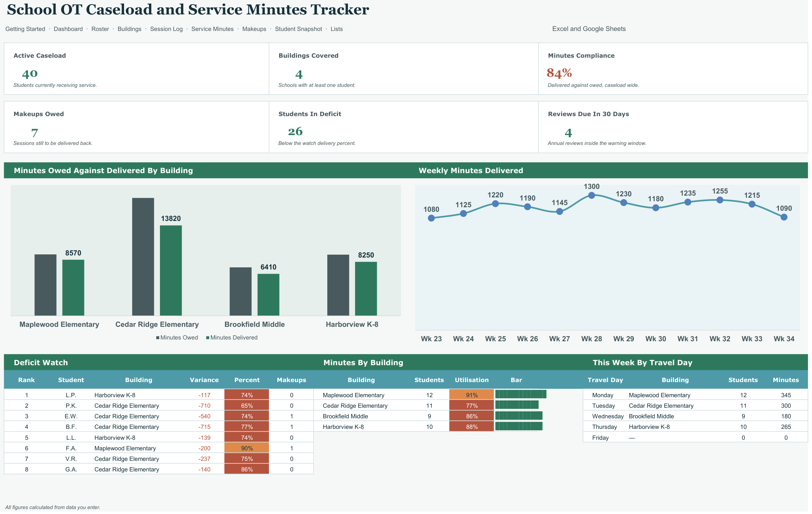Click the Weekly Minutes Delivered section header
Viewport: 812px width, 514px height.
[x=471, y=170]
